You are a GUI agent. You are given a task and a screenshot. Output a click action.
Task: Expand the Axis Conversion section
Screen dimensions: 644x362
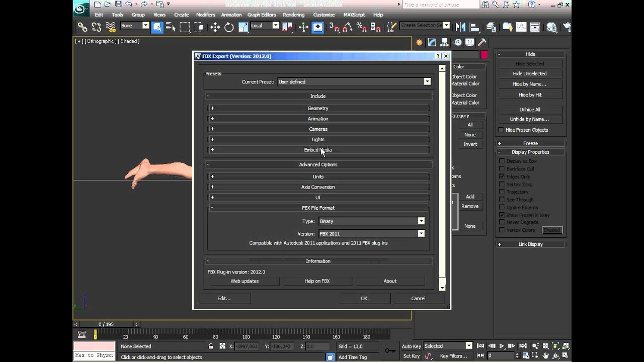[318, 187]
